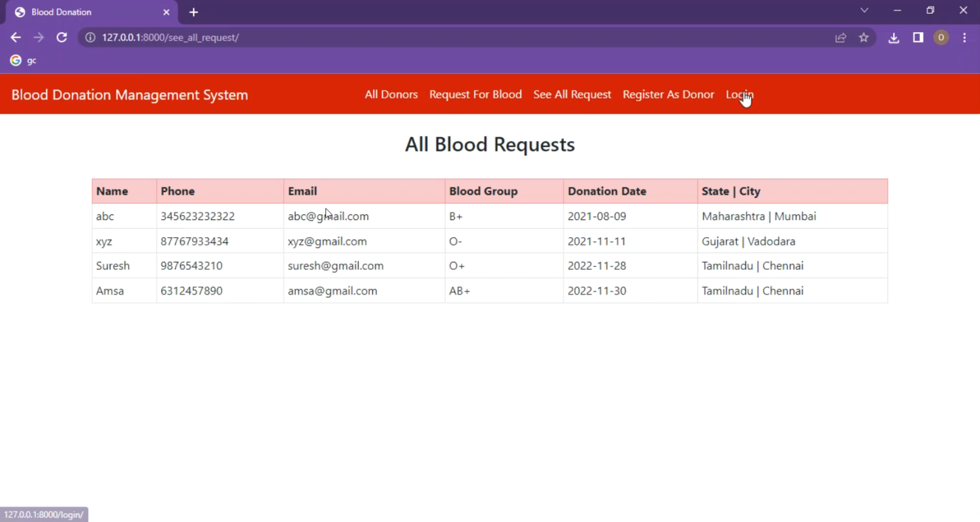The width and height of the screenshot is (980, 522).
Task: Open Request For Blood page
Action: [x=475, y=95]
